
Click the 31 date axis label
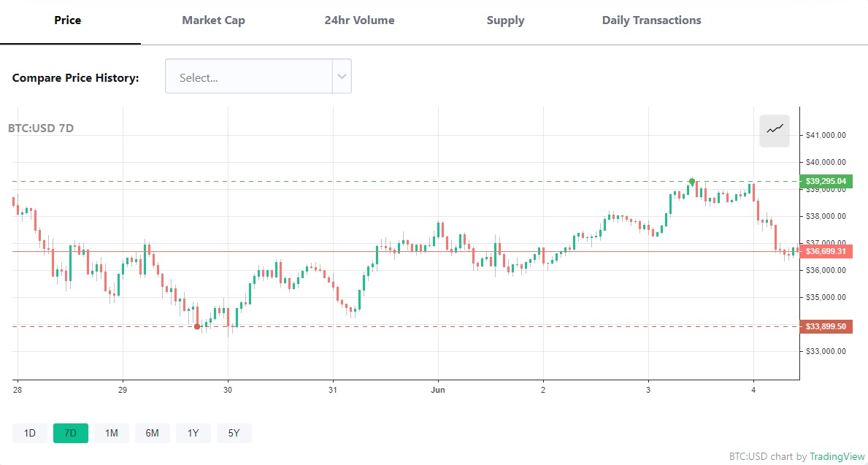pyautogui.click(x=333, y=390)
